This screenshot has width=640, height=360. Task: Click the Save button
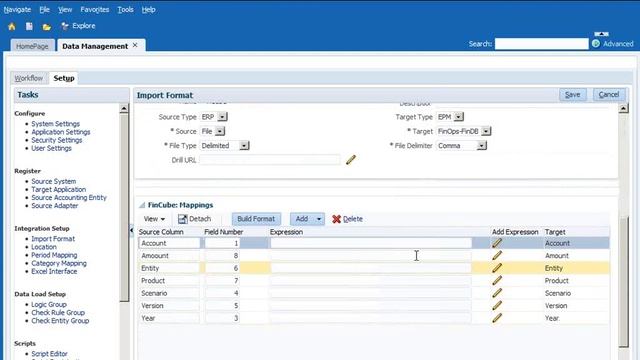pos(572,95)
